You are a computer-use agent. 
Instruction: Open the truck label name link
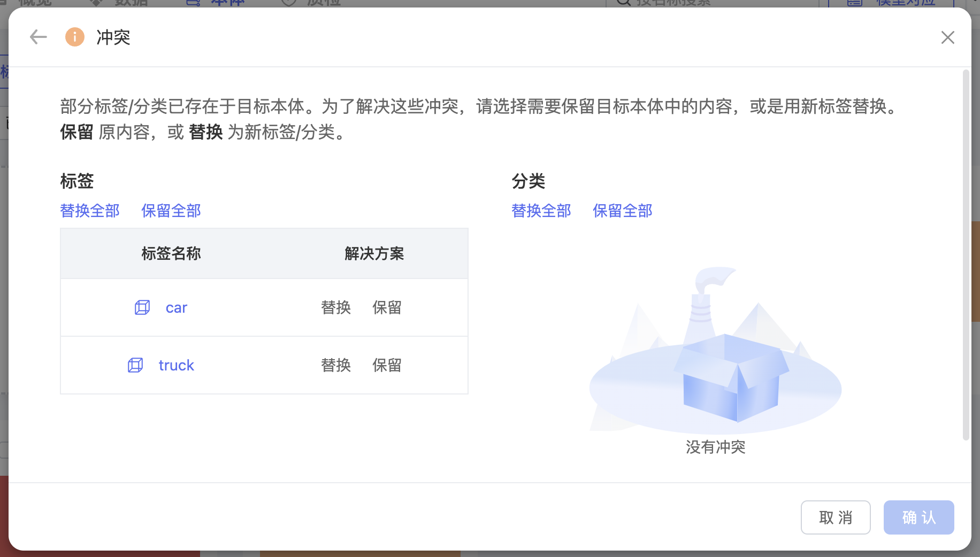pos(177,366)
